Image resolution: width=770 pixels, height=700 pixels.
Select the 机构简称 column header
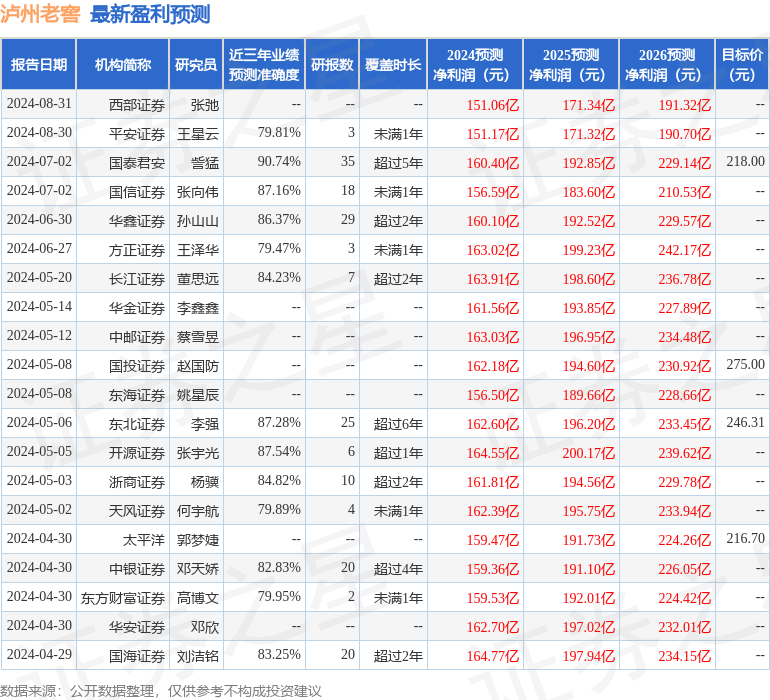pos(123,64)
